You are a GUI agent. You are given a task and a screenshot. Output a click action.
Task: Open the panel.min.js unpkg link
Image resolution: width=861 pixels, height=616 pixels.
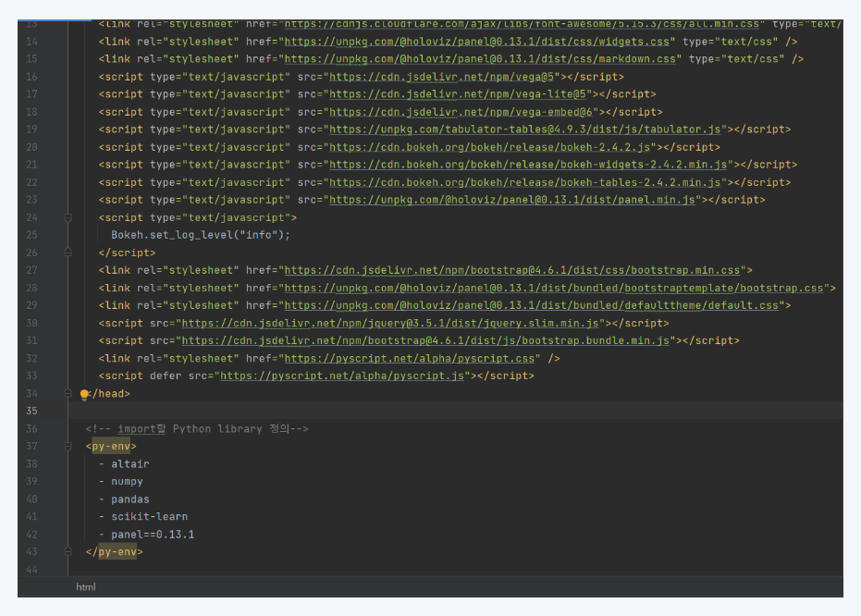512,200
